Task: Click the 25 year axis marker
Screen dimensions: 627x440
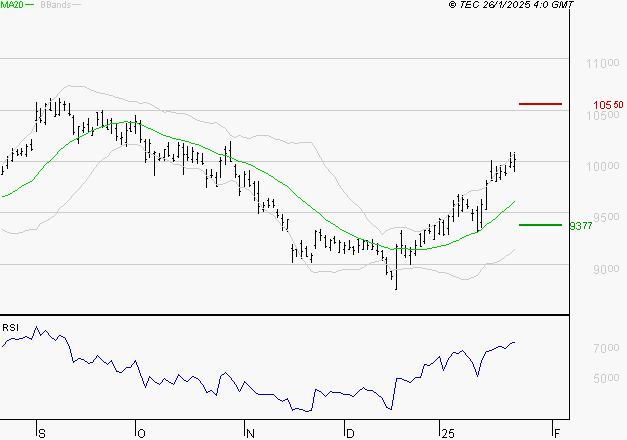Action: (x=448, y=434)
